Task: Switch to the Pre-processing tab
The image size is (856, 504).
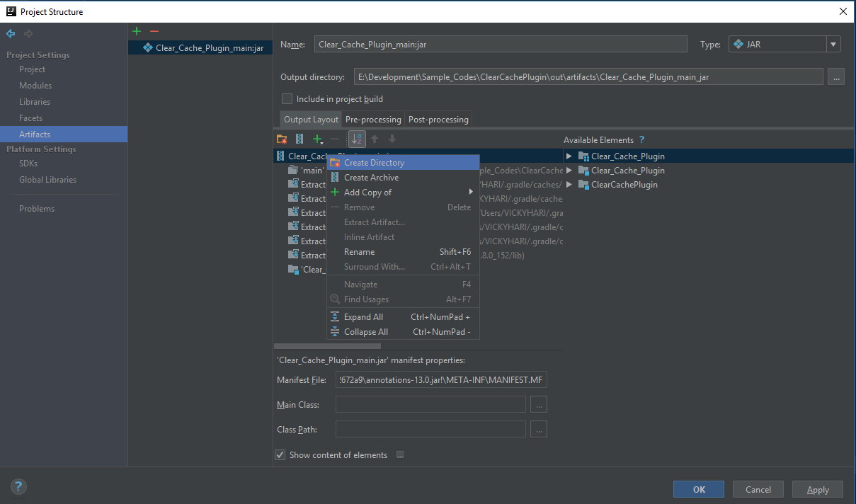Action: click(373, 119)
